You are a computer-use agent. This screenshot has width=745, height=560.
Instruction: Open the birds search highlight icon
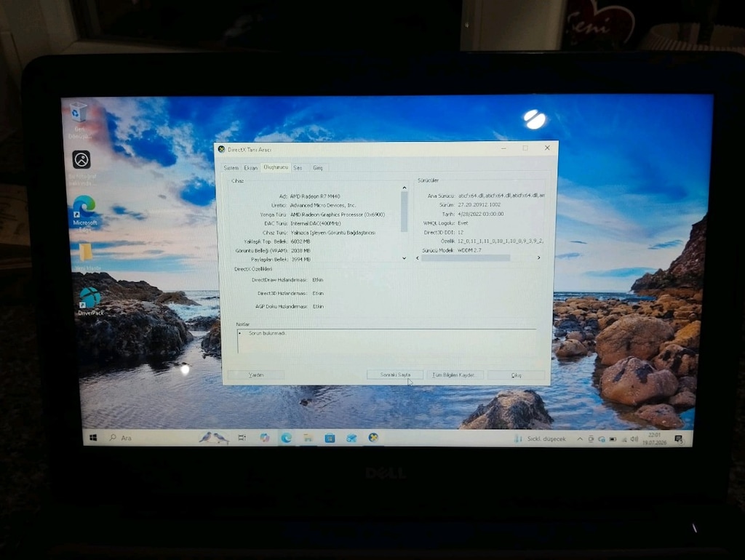click(213, 437)
